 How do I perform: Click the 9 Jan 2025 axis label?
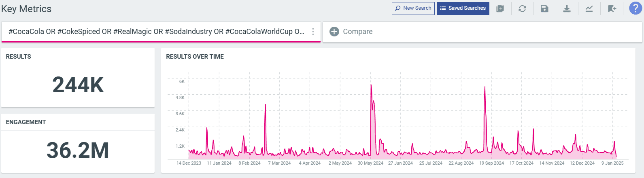coord(612,163)
